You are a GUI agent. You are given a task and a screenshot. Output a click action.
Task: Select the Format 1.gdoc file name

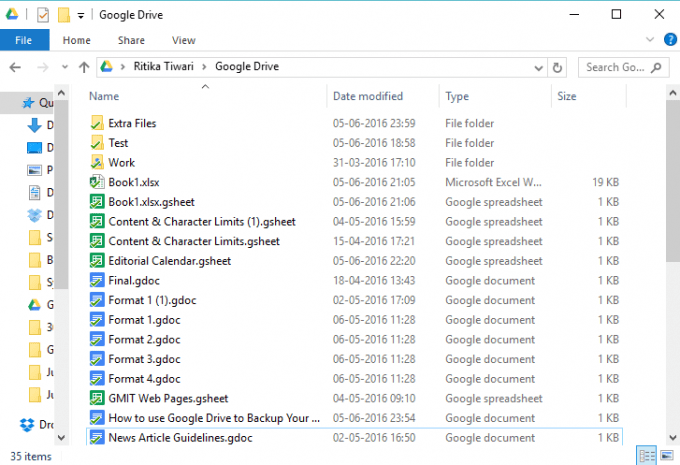click(x=144, y=320)
